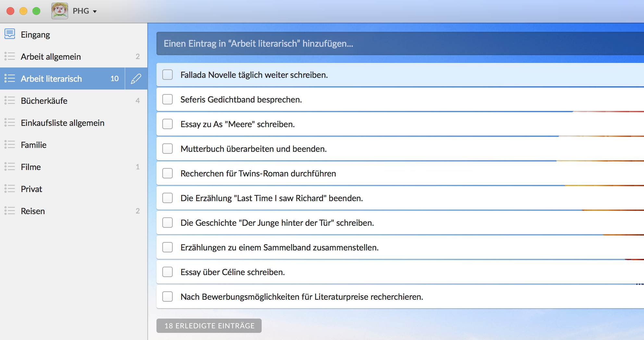Tick "Der Junge hinter der Tür" checkbox

167,223
